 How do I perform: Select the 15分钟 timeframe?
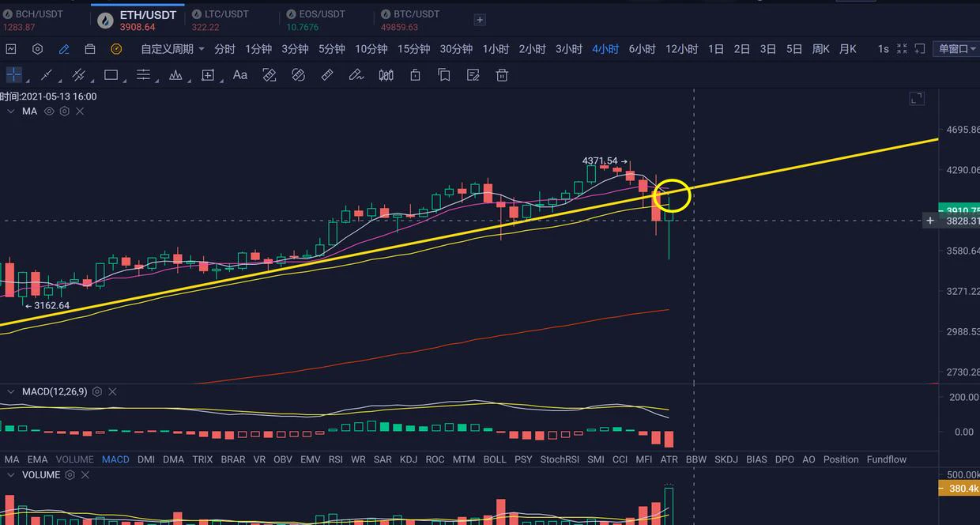(x=413, y=49)
